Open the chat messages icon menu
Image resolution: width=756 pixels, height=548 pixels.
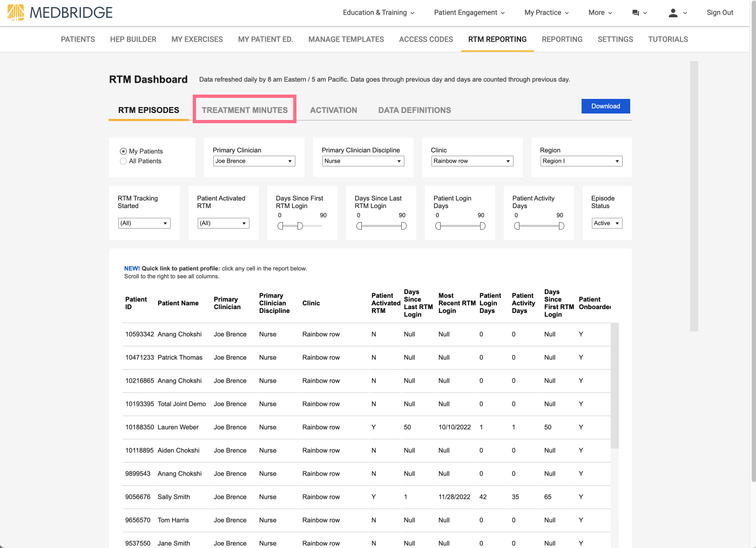coord(636,13)
